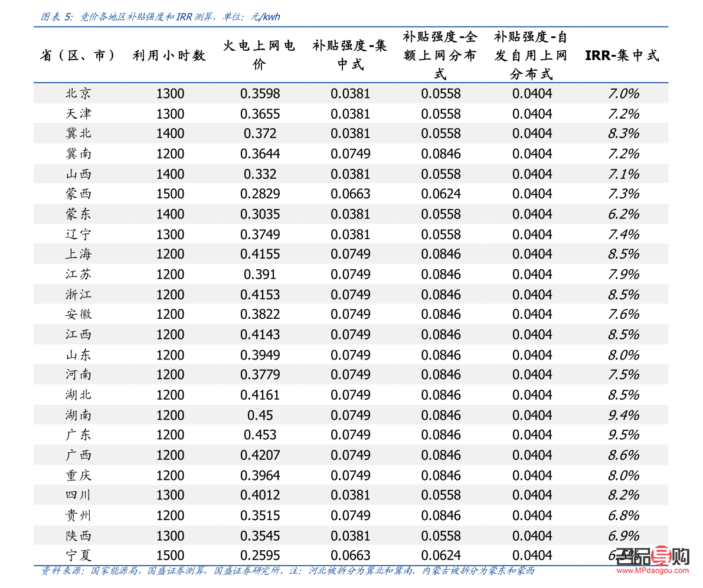Click 0.0846 subsidy in the 贵州 row
Screen dimensions: 703x588
coord(441,515)
